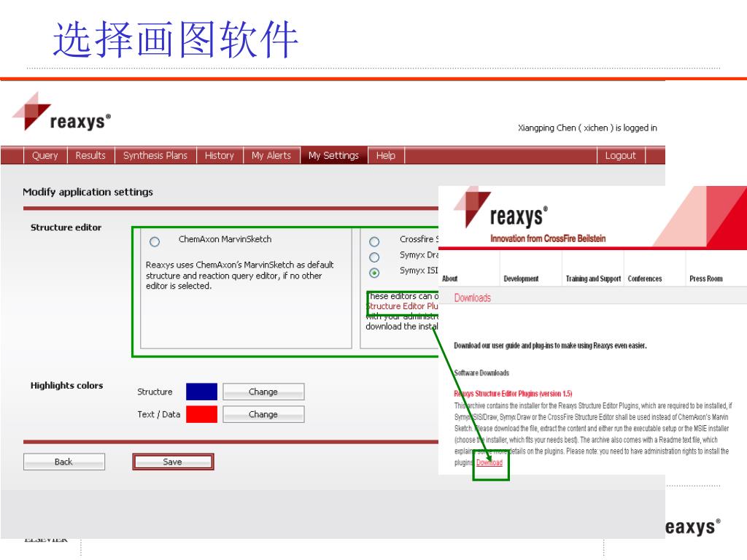This screenshot has height=560, width=747.
Task: Open Conferences in the Downloads page menu
Action: pyautogui.click(x=645, y=279)
